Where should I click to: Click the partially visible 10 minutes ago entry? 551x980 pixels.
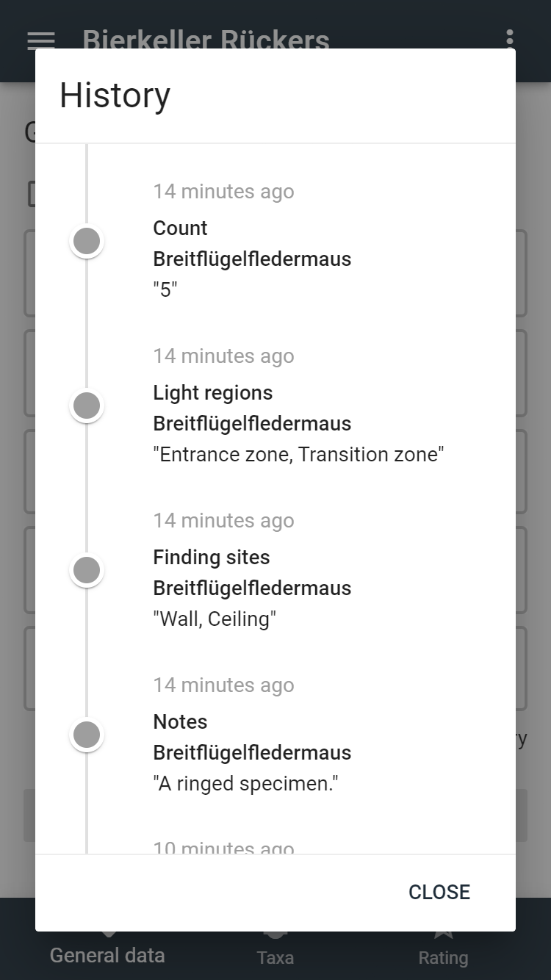(223, 848)
